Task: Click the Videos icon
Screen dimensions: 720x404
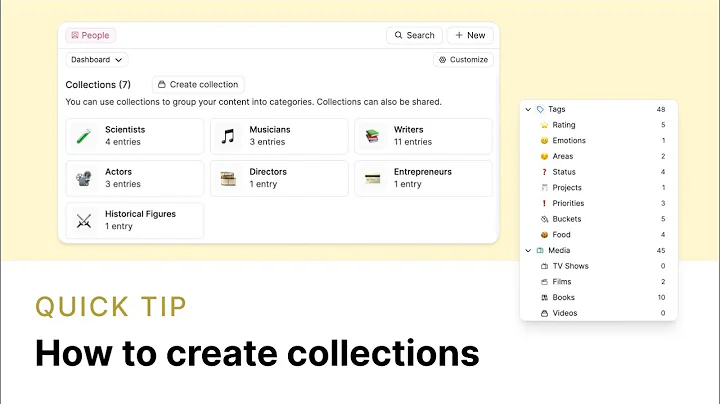Action: 544,313
